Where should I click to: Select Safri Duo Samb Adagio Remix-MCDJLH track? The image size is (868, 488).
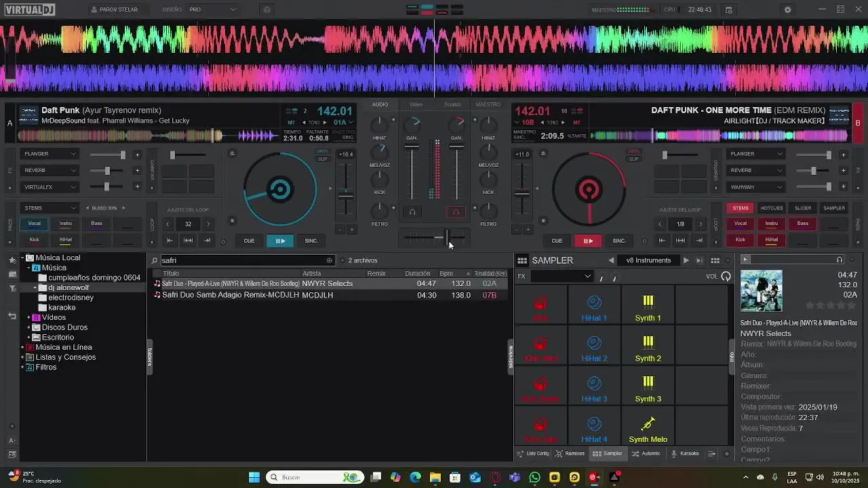pyautogui.click(x=231, y=296)
